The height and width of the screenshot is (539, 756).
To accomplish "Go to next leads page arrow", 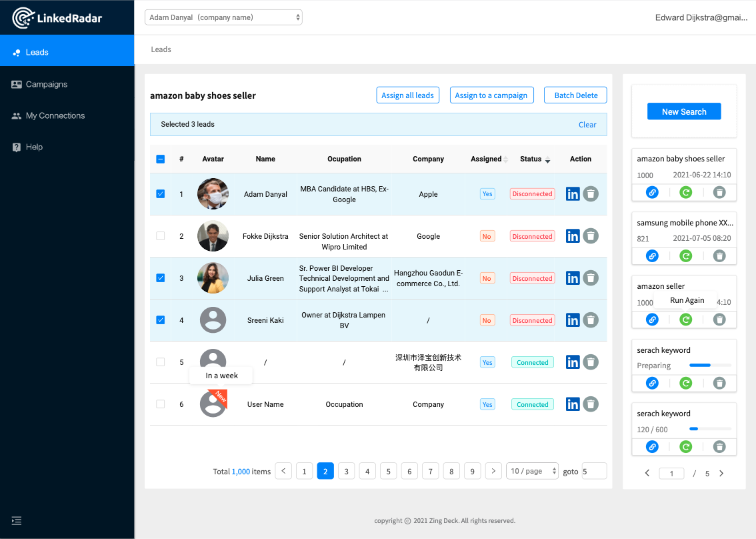I will (x=493, y=471).
